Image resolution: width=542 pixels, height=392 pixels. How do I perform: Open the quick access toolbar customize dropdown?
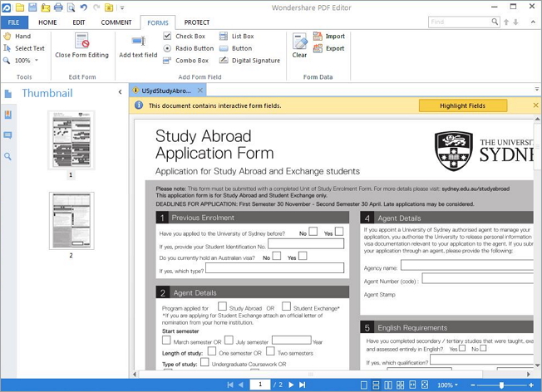coord(122,7)
